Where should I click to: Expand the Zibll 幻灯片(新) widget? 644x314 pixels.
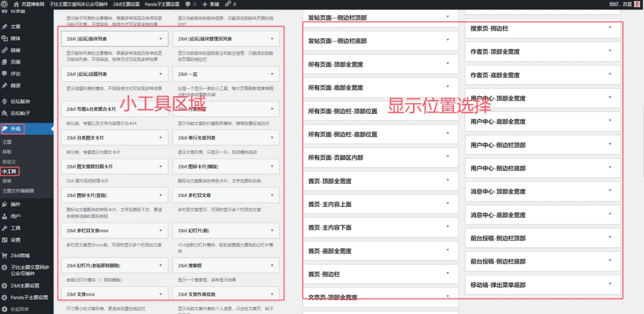tap(272, 230)
